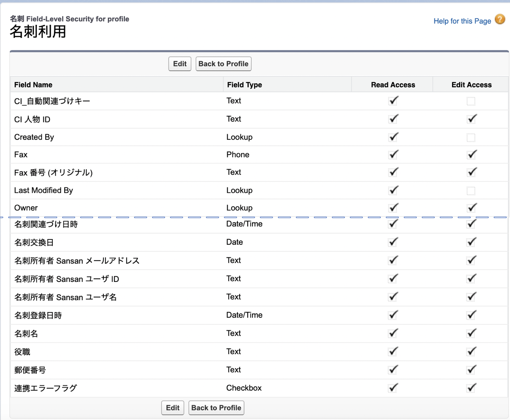This screenshot has height=420, width=510.
Task: Click the orange help question mark icon
Action: coord(500,19)
